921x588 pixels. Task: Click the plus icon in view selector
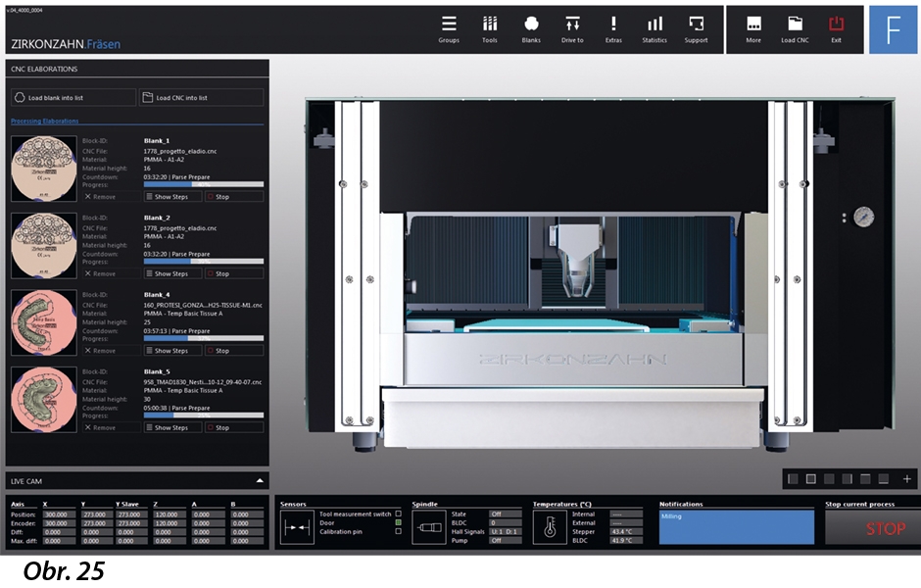coord(907,479)
